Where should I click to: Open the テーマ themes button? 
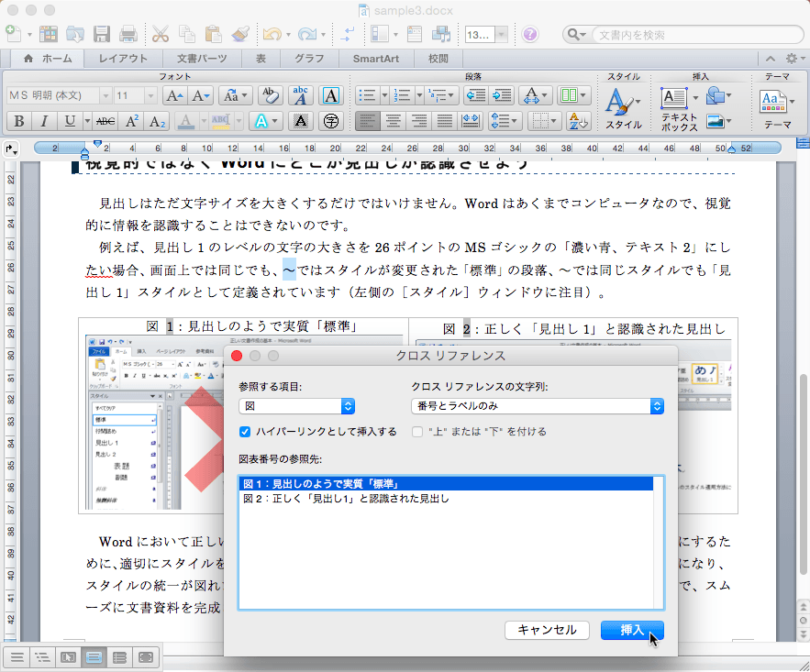click(x=777, y=108)
